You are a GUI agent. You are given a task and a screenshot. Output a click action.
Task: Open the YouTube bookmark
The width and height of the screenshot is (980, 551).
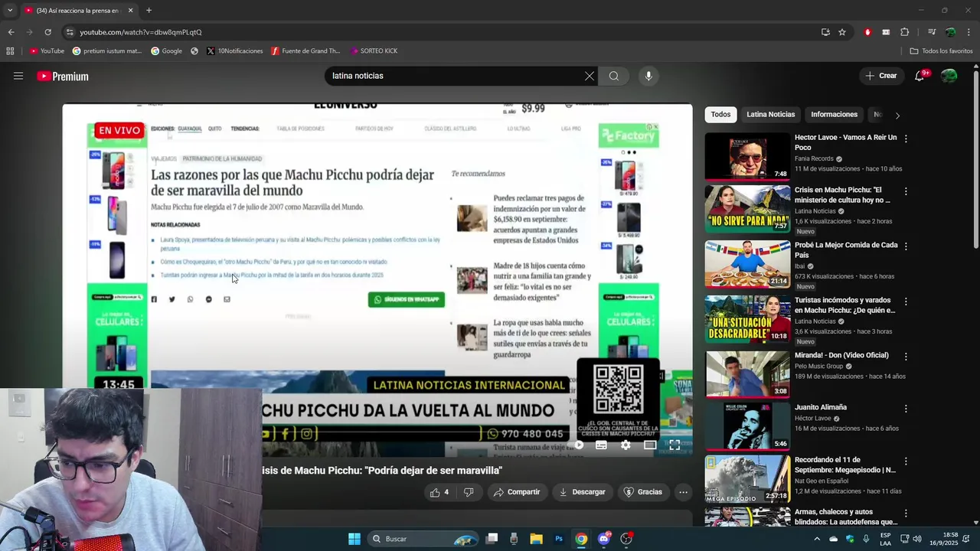coord(47,51)
